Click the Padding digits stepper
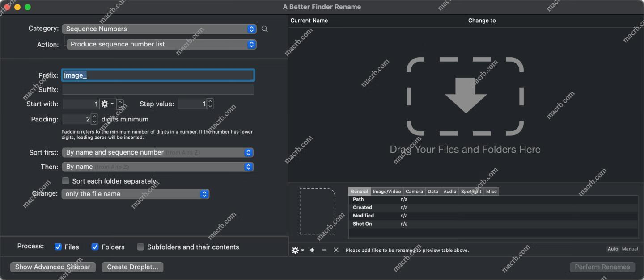The image size is (644, 280). click(94, 119)
